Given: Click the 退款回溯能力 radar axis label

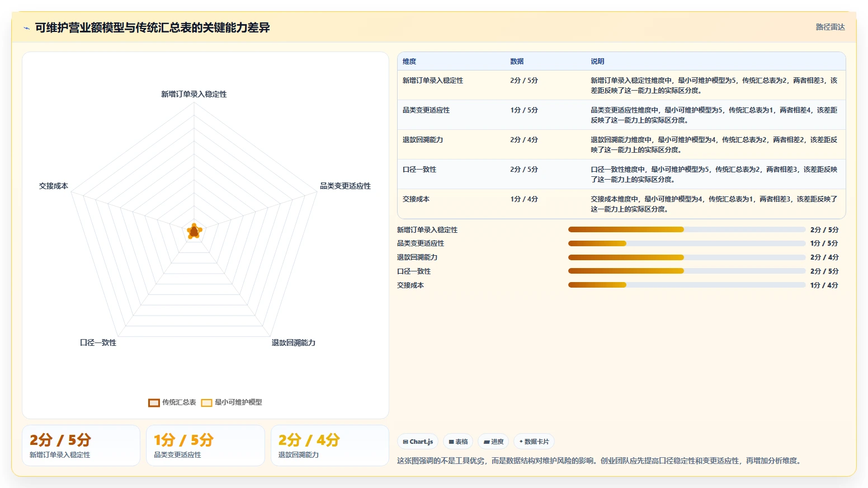Looking at the screenshot, I should [x=294, y=342].
